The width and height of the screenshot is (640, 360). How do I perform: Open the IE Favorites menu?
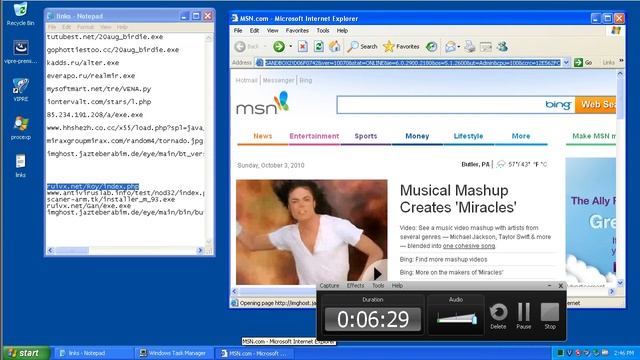pos(297,31)
